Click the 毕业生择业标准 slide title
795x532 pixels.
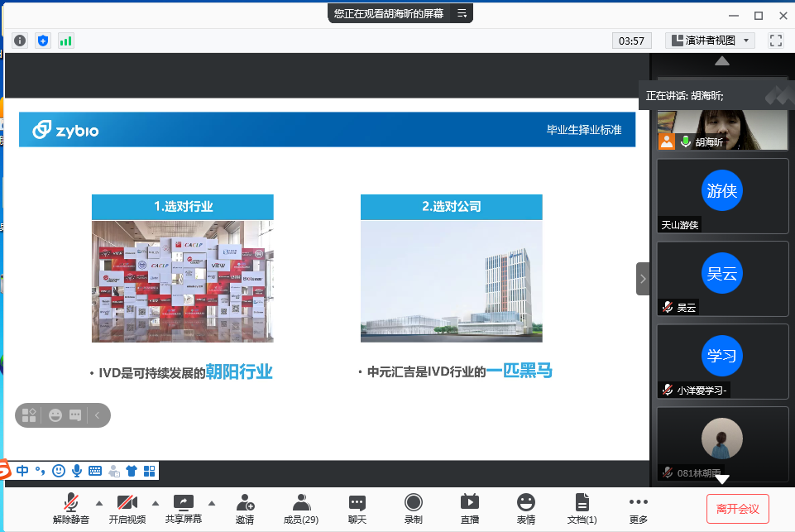tap(584, 130)
